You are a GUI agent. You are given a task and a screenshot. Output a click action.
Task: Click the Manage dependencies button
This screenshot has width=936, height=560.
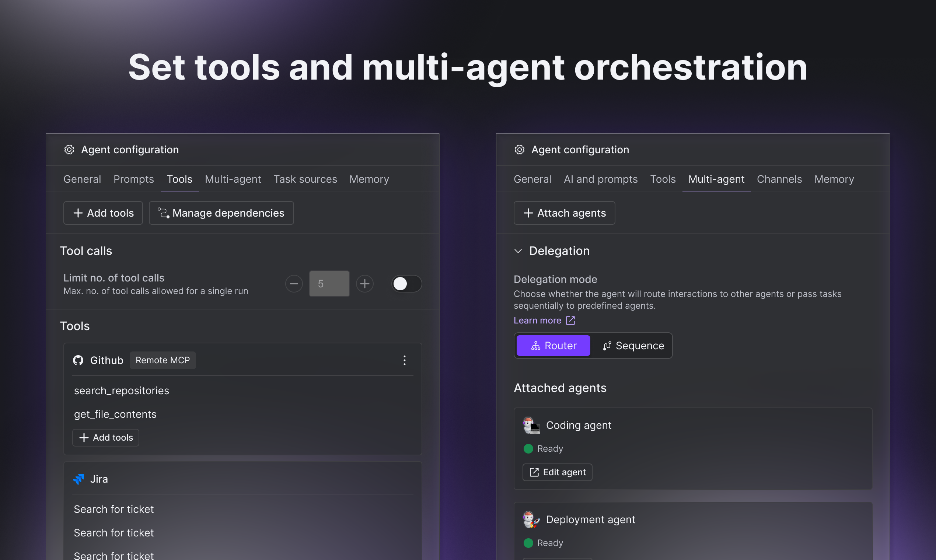click(221, 213)
